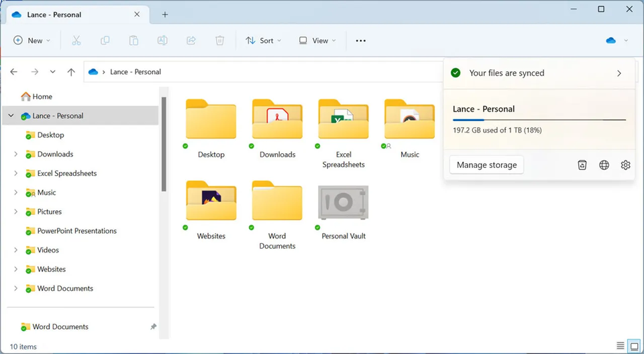Click the Share icon in toolbar
Screen dimensions: 644x354
tap(191, 41)
